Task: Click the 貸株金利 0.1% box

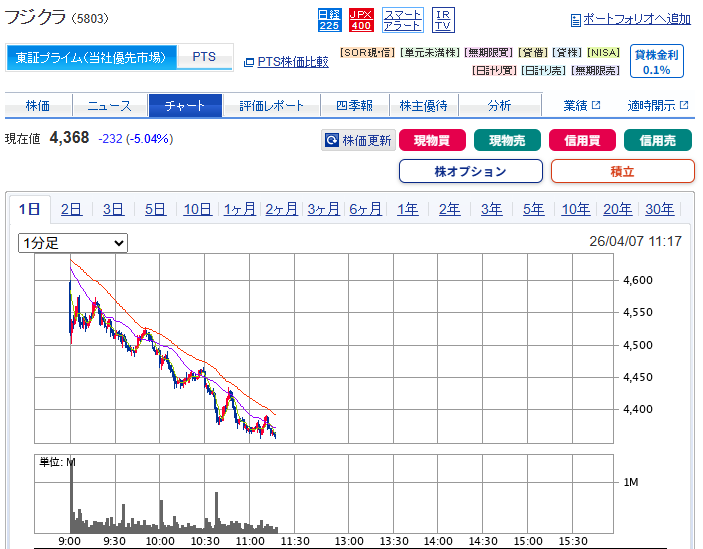Action: coord(656,61)
